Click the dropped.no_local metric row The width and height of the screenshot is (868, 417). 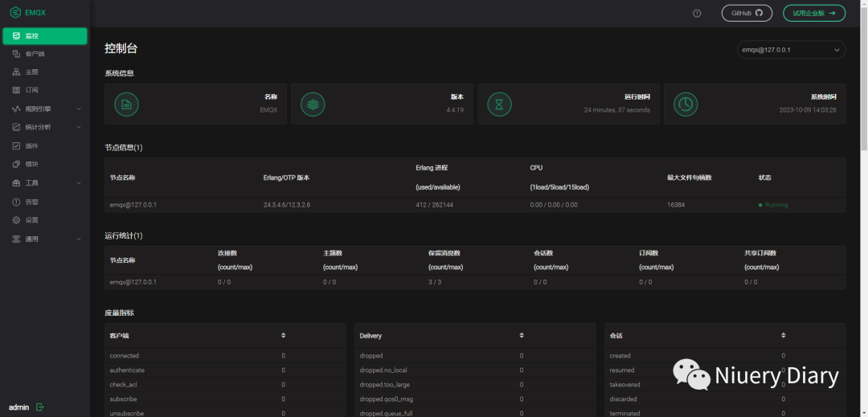pyautogui.click(x=475, y=370)
